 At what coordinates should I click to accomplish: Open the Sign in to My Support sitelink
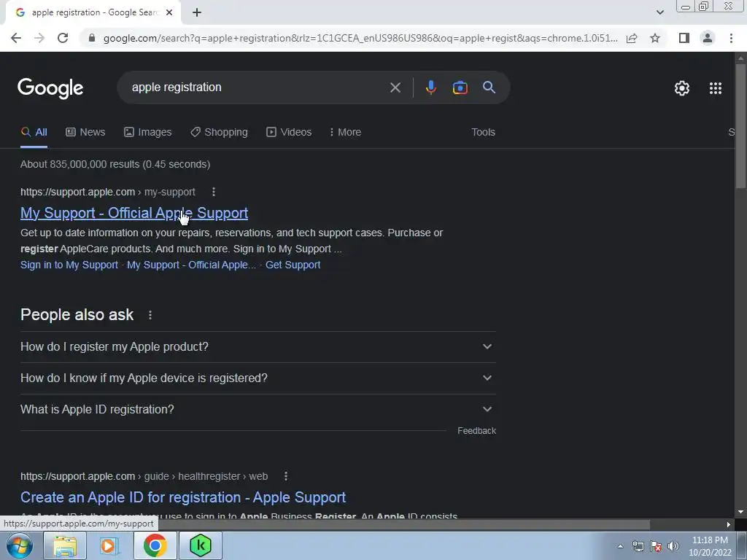69,265
